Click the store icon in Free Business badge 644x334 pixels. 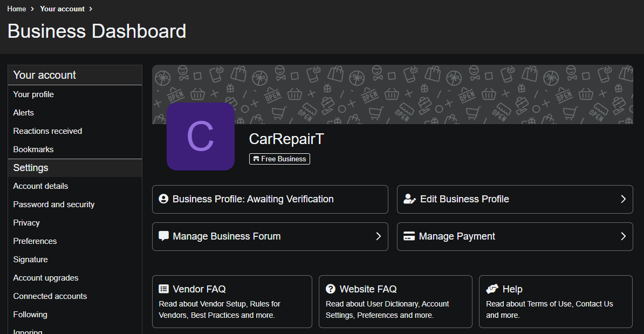255,159
